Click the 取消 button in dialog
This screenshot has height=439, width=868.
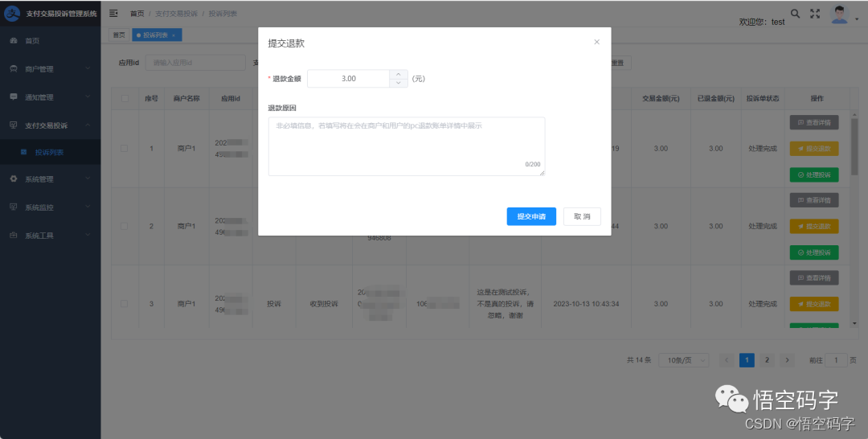(x=582, y=216)
